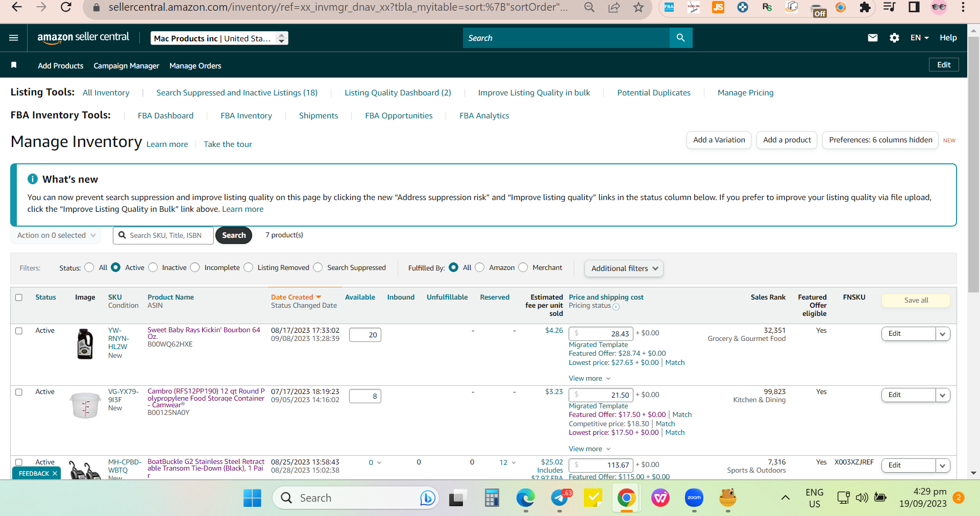The image size is (980, 516).
Task: Select the Incomplete status filter
Action: [195, 267]
